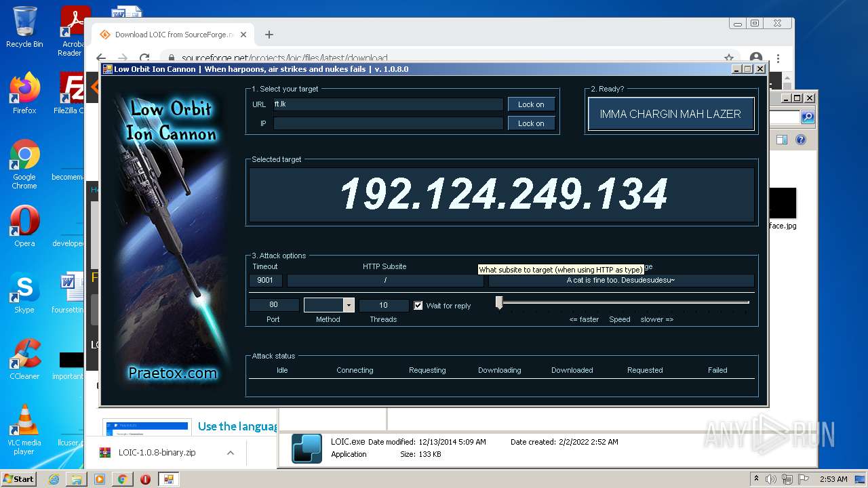The height and width of the screenshot is (488, 868).
Task: Open Action Center flag tray icon
Action: pos(804,479)
